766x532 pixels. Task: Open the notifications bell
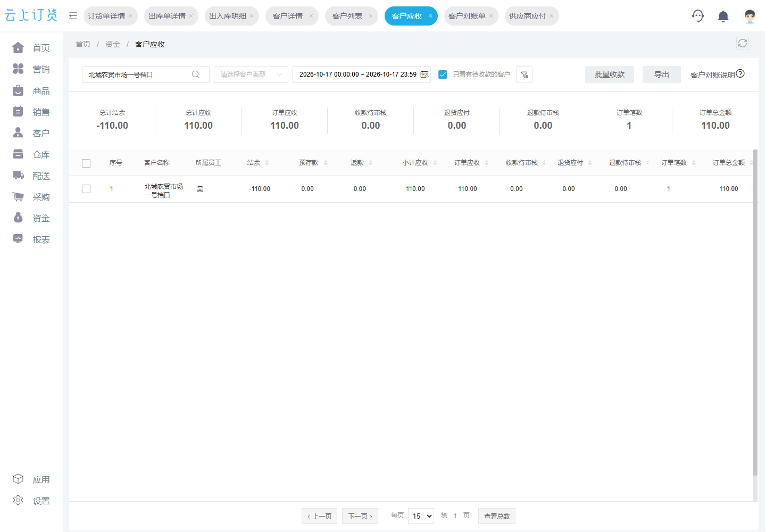[723, 16]
